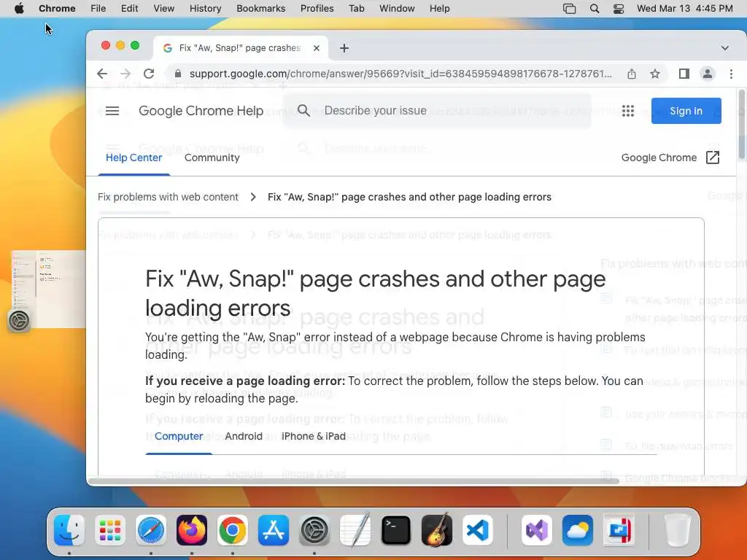Launch GarageBand from the Dock
This screenshot has width=747, height=560.
pyautogui.click(x=437, y=529)
